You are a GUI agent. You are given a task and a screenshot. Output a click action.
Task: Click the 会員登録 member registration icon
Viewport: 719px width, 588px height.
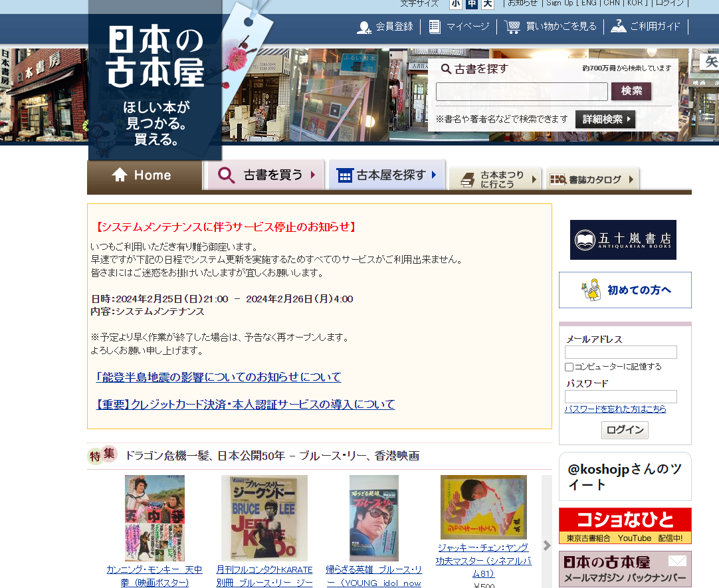pyautogui.click(x=364, y=27)
